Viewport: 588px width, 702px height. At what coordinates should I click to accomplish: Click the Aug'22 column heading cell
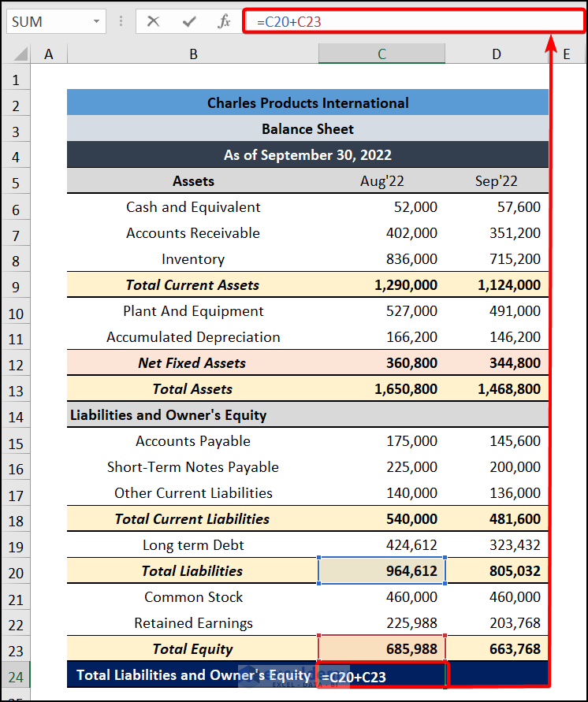381,181
